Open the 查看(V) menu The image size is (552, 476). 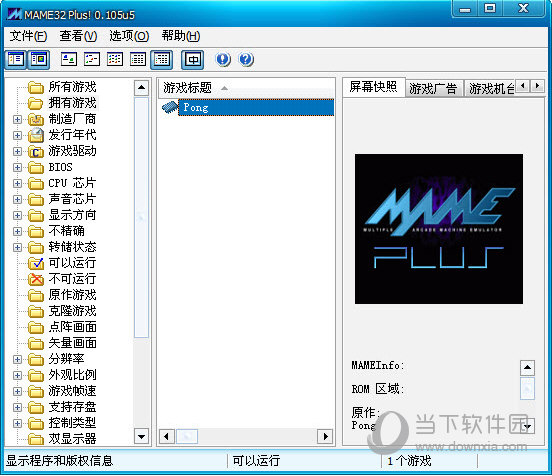pos(78,36)
